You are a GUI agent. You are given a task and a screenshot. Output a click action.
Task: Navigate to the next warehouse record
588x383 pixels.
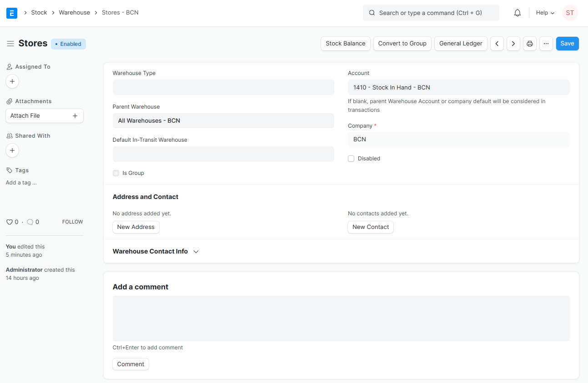pyautogui.click(x=513, y=43)
